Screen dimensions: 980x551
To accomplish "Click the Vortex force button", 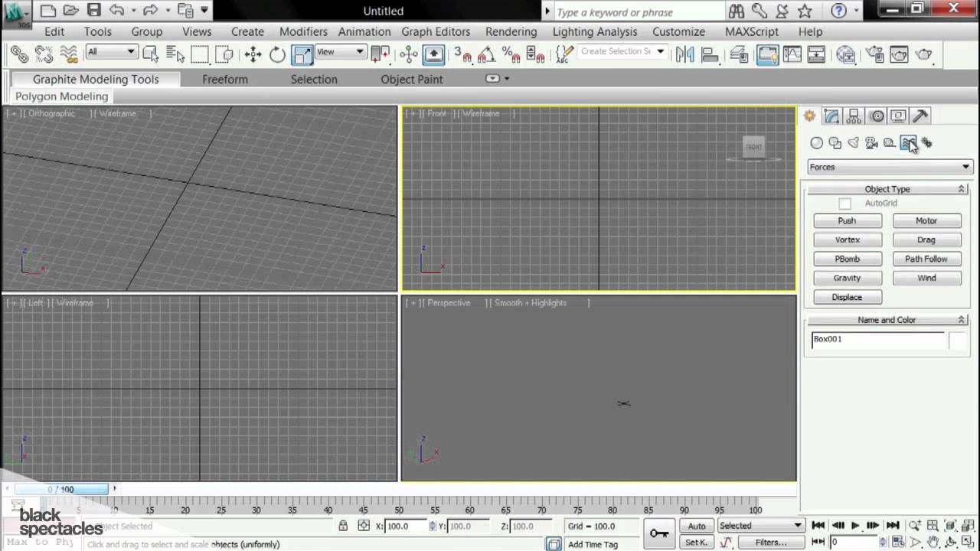I will [x=848, y=240].
